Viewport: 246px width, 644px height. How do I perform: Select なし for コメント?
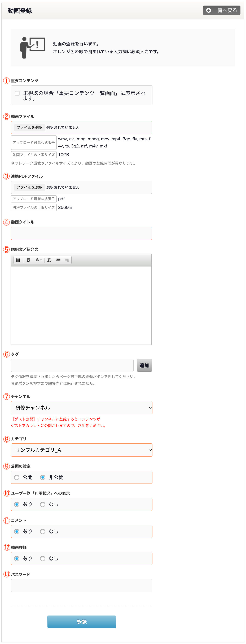pyautogui.click(x=43, y=531)
